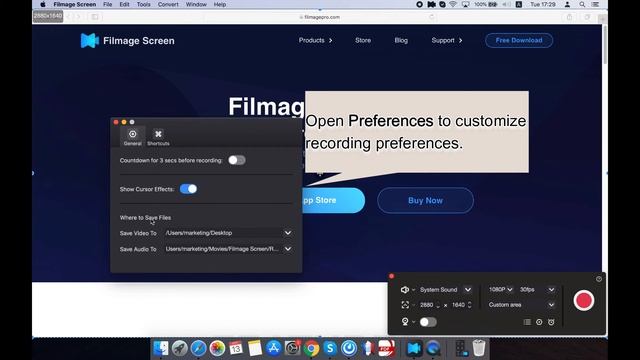Expand the audio speaker icon options arrow
640x360 pixels.
pos(413,290)
